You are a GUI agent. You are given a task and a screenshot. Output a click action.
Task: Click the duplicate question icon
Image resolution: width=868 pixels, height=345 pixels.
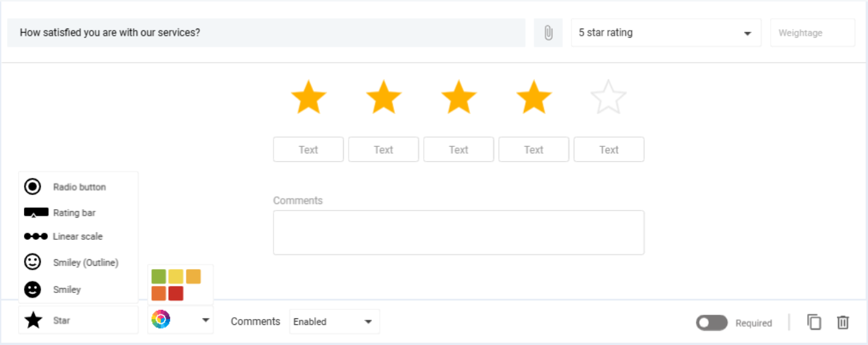click(x=813, y=322)
